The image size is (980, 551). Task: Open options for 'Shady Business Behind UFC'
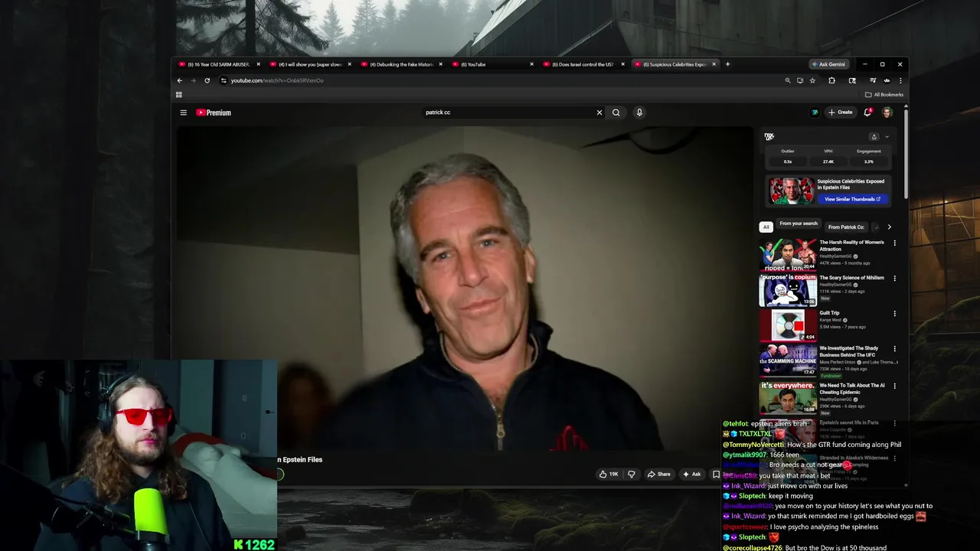click(894, 349)
